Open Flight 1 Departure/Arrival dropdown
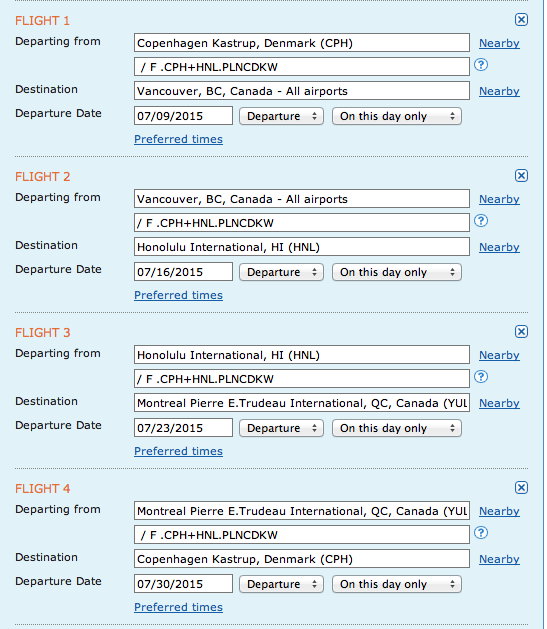This screenshot has height=629, width=547. pyautogui.click(x=282, y=116)
